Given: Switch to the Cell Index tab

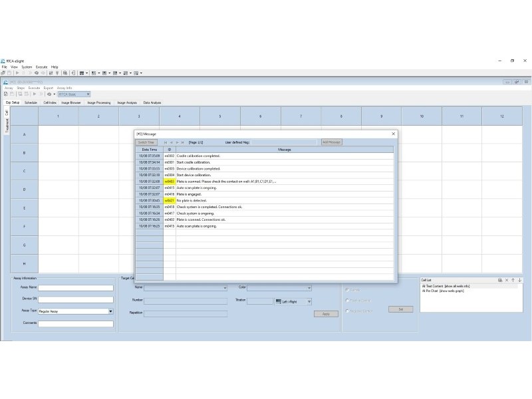Looking at the screenshot, I should (x=50, y=102).
